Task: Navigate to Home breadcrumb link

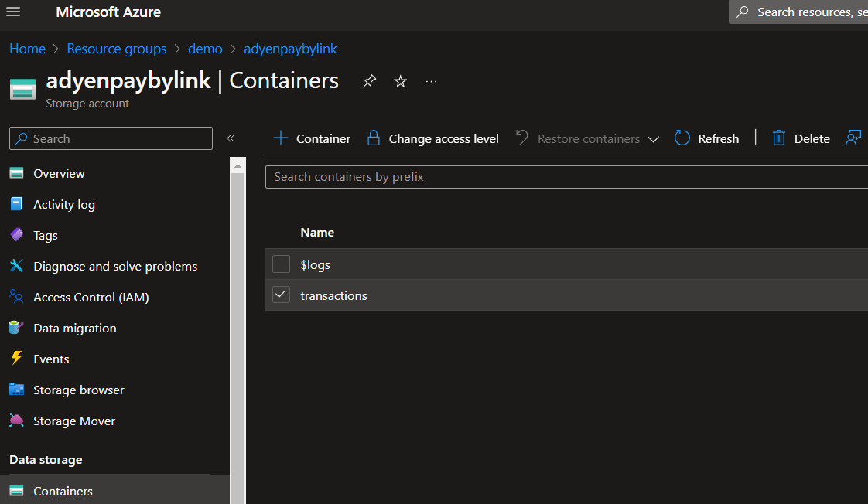Action: [27, 49]
